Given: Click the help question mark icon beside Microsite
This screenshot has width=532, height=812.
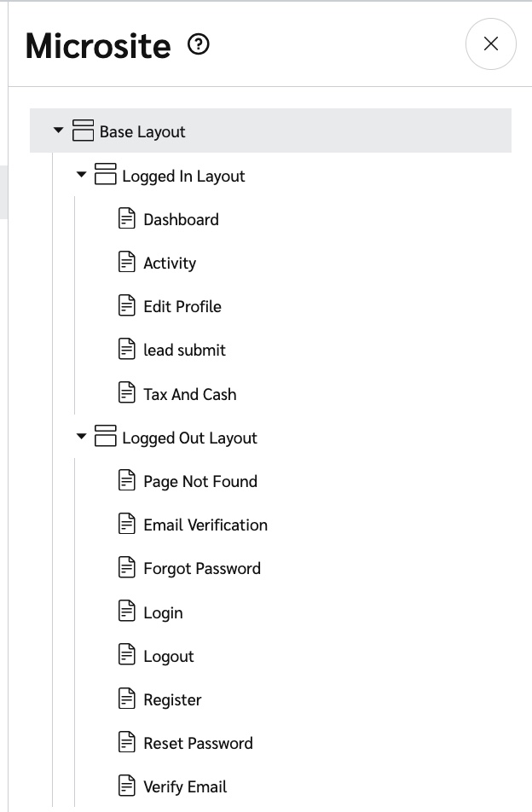Looking at the screenshot, I should [199, 44].
